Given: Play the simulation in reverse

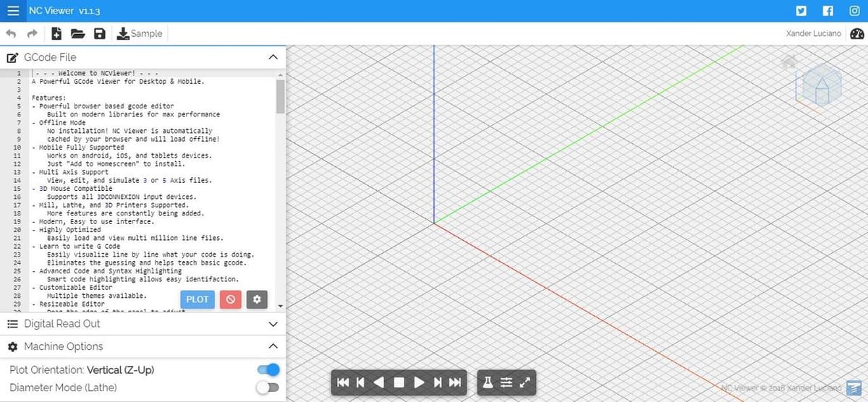Looking at the screenshot, I should (379, 382).
